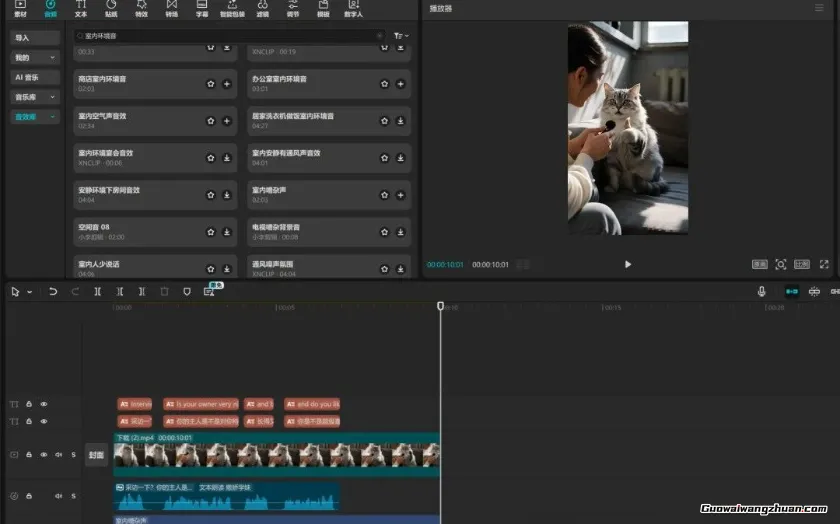Download the 安静环境下房间音效 sound
This screenshot has width=840, height=524.
[227, 195]
